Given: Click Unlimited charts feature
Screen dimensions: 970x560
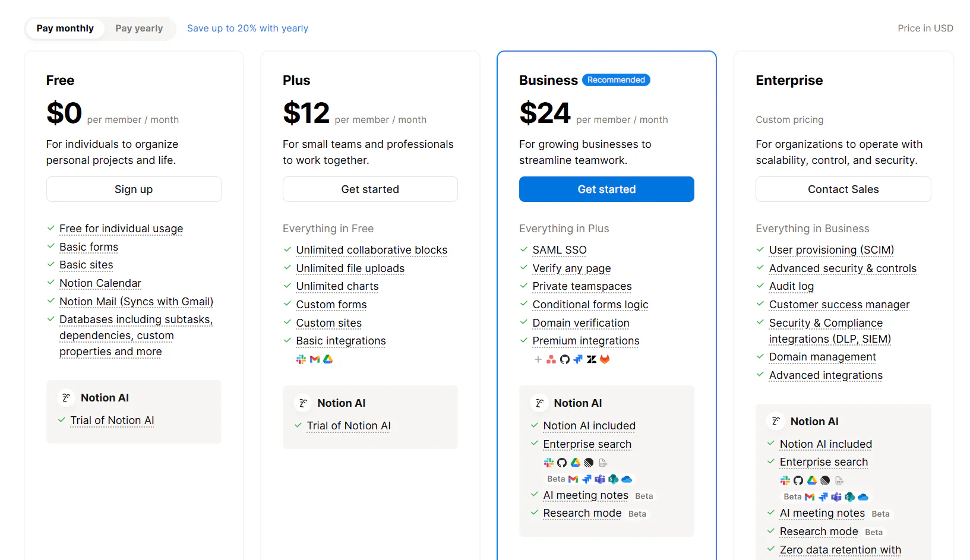Looking at the screenshot, I should coord(337,286).
